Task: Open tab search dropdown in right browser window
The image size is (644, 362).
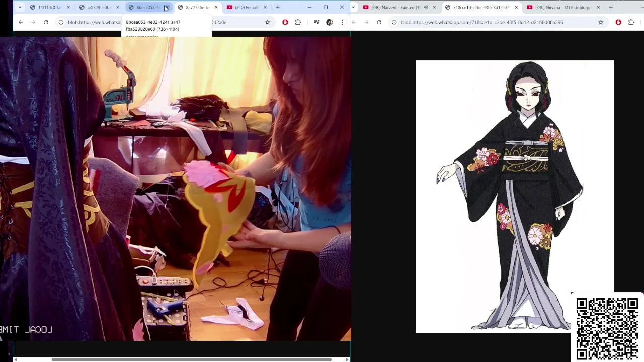Action: (354, 7)
